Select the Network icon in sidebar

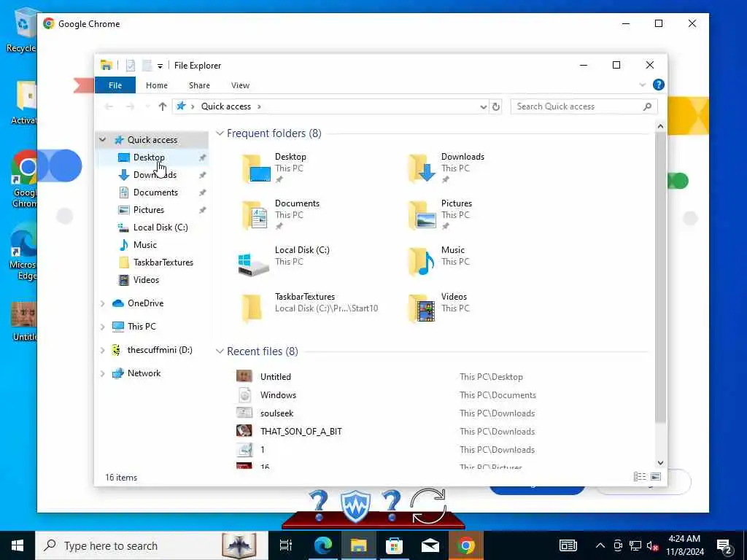click(x=117, y=373)
